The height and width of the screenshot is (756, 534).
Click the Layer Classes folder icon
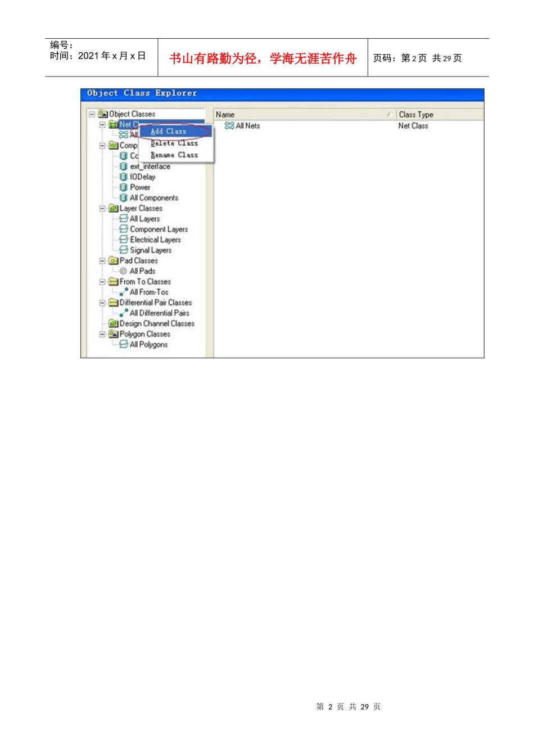click(x=114, y=208)
